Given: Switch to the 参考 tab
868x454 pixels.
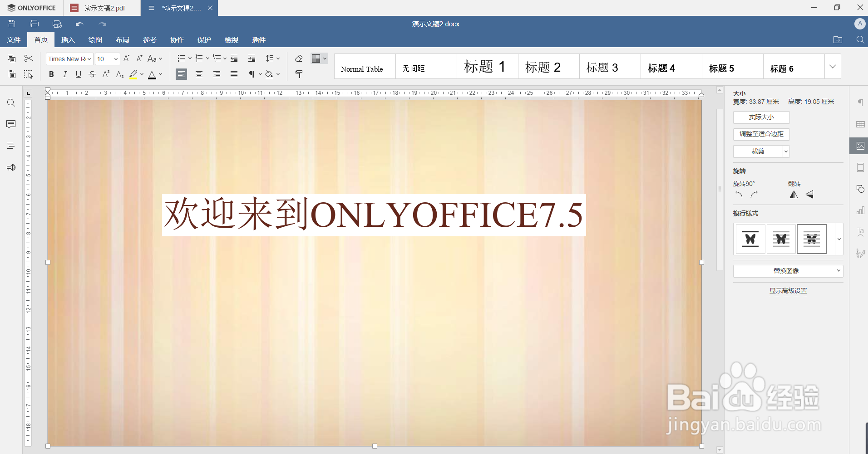Looking at the screenshot, I should 150,40.
